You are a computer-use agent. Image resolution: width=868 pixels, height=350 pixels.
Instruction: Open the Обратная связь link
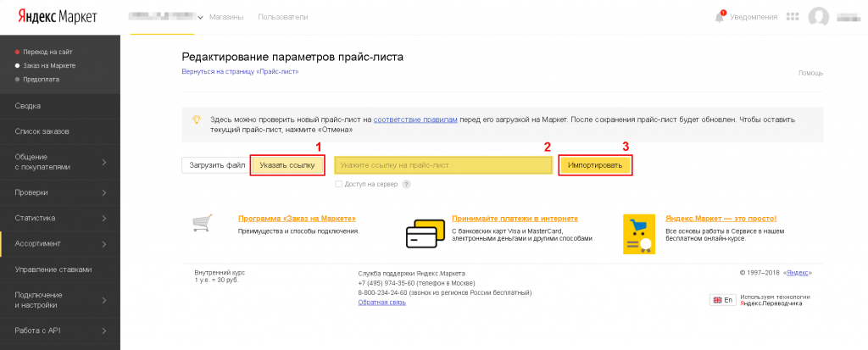coord(382,303)
